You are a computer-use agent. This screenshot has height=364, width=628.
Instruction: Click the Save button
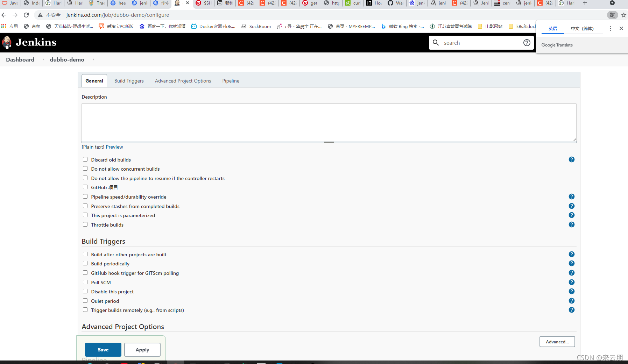[103, 350]
